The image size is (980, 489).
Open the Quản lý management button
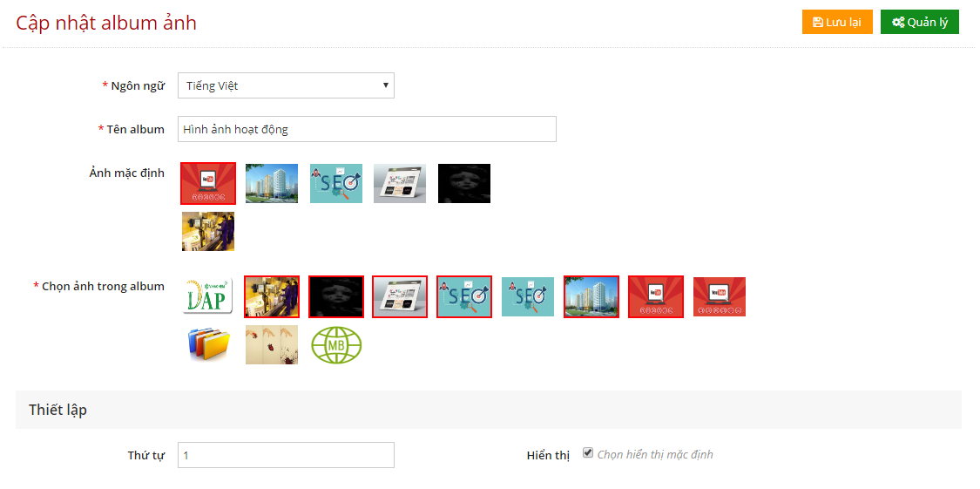(919, 23)
